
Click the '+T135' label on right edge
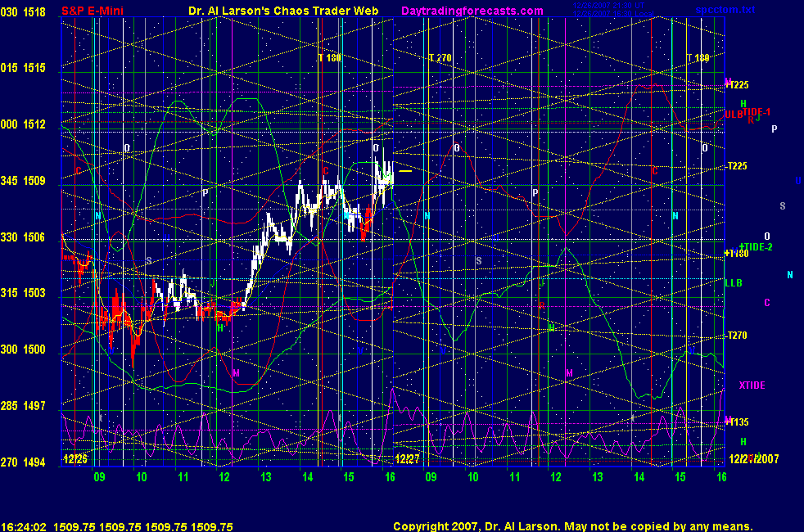click(x=738, y=422)
